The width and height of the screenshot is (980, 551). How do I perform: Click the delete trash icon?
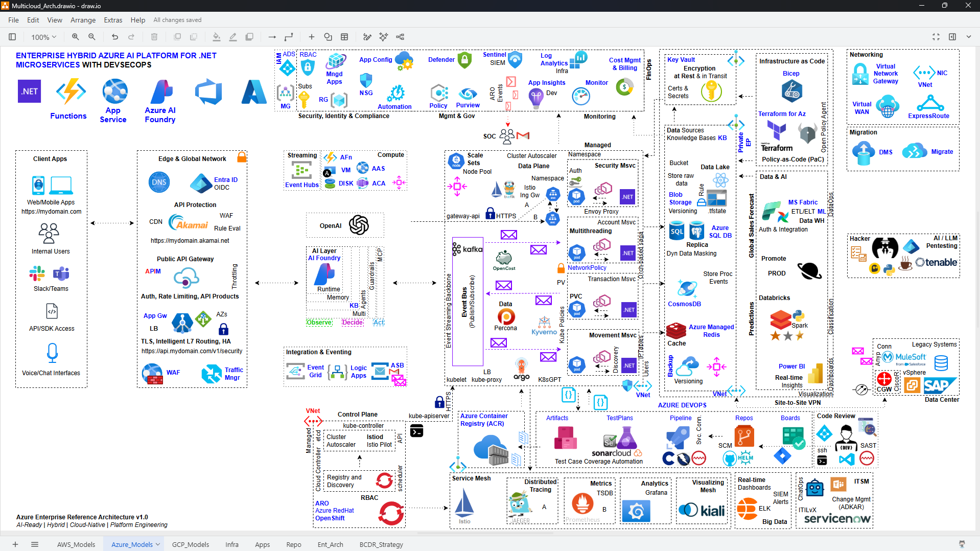(x=154, y=37)
